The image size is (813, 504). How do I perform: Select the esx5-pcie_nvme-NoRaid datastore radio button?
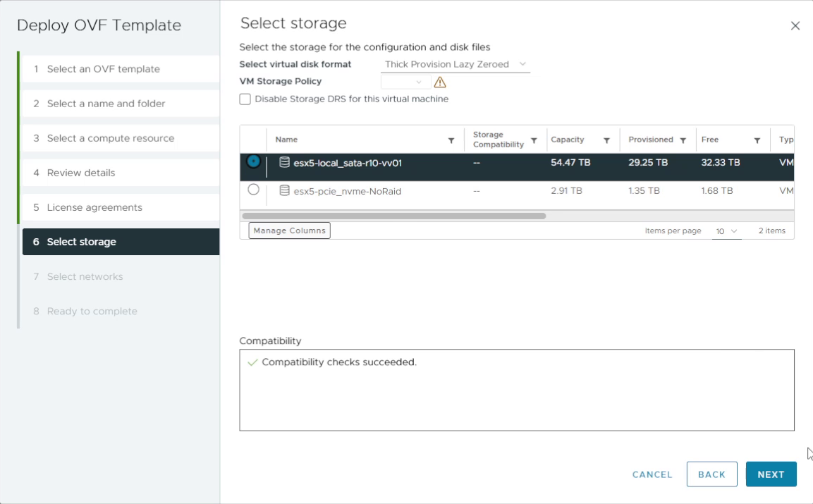tap(253, 190)
